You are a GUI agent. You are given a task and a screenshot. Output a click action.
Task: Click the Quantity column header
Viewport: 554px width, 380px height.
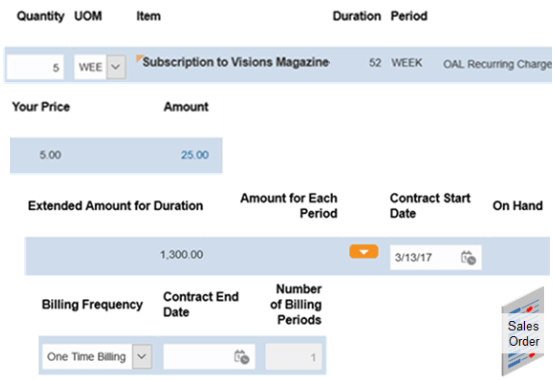point(41,16)
